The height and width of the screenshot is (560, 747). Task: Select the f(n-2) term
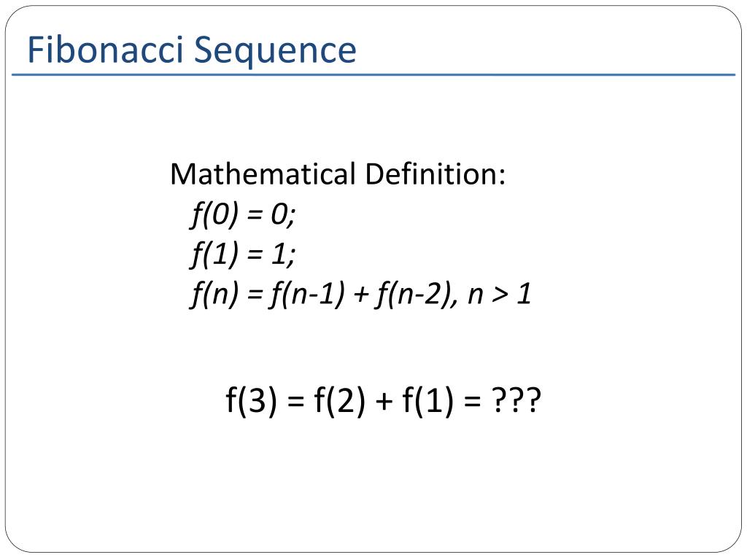click(x=413, y=294)
